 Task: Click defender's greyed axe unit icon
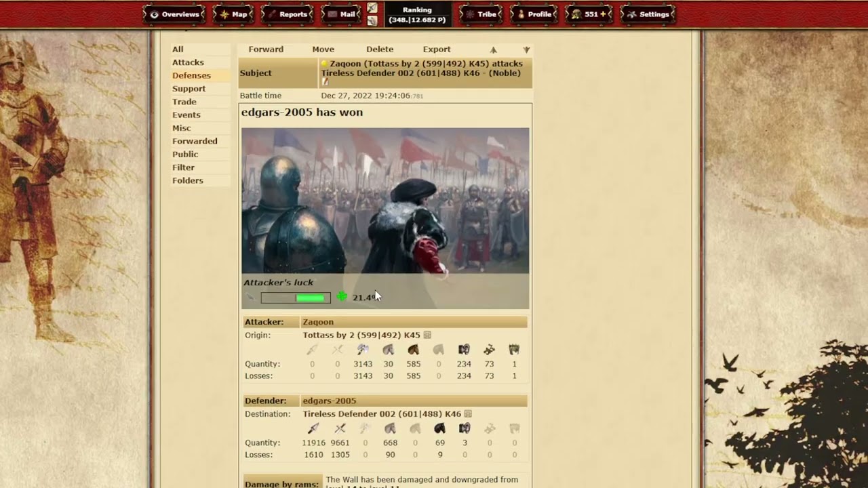coord(365,428)
